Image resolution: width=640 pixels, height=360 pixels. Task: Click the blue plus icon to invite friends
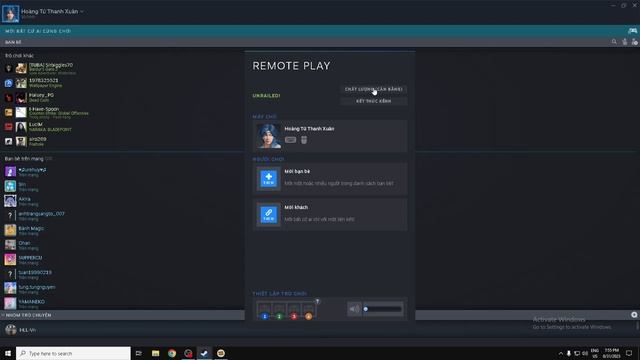point(269,178)
